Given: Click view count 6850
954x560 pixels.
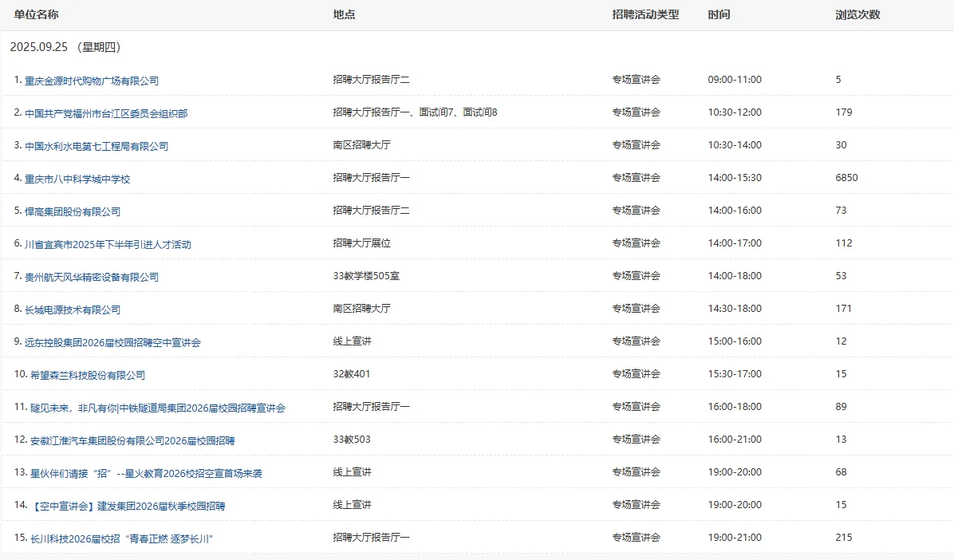Looking at the screenshot, I should 846,179.
